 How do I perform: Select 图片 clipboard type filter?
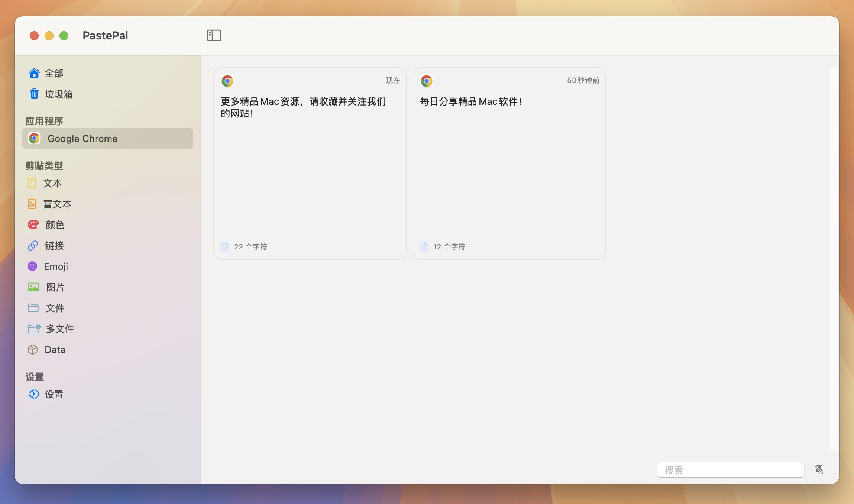coord(55,287)
